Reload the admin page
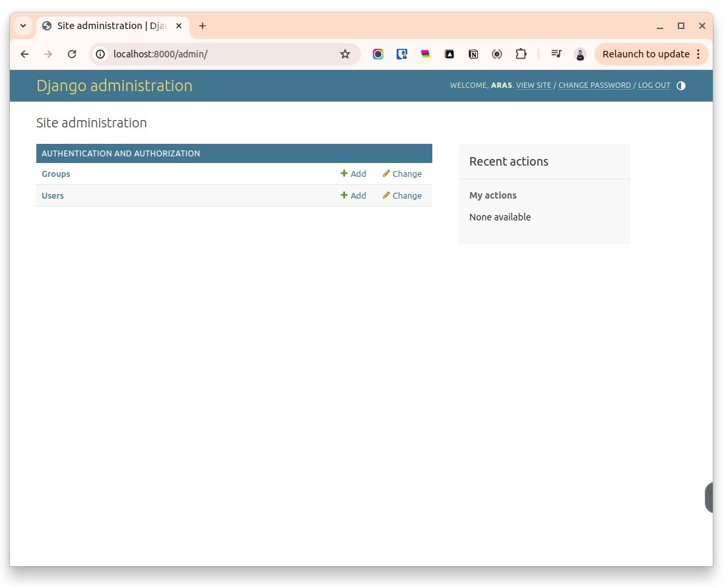 pos(71,54)
